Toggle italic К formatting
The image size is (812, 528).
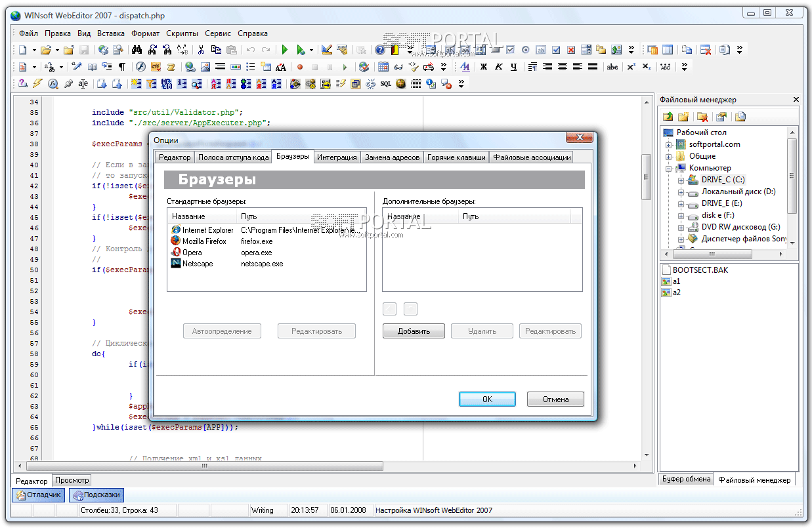tap(498, 67)
